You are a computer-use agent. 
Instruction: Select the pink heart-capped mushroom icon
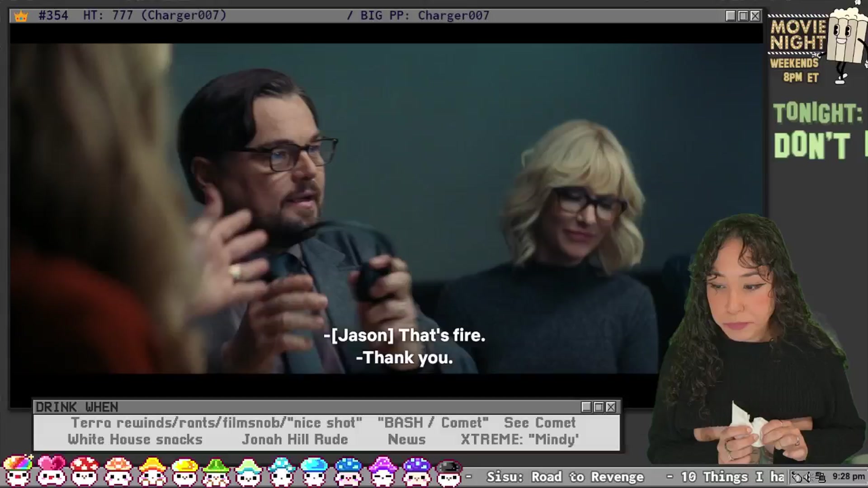(51, 471)
